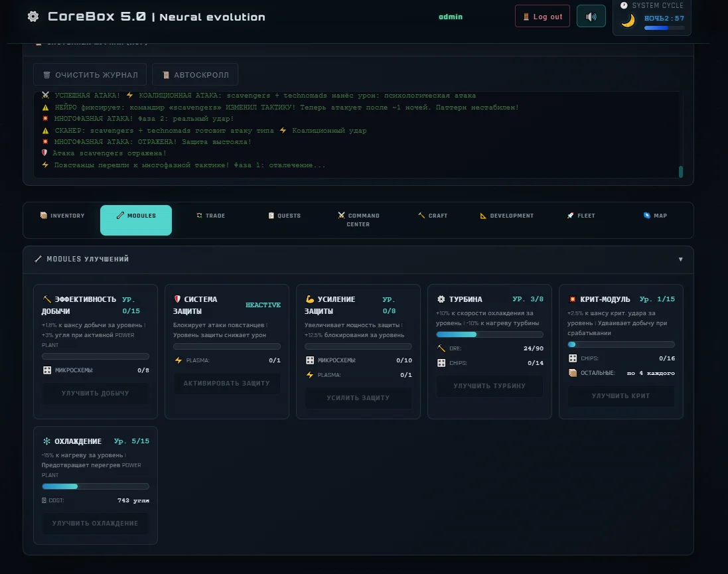Click the Охлаждение level progress bar
728x574 pixels.
coord(95,486)
